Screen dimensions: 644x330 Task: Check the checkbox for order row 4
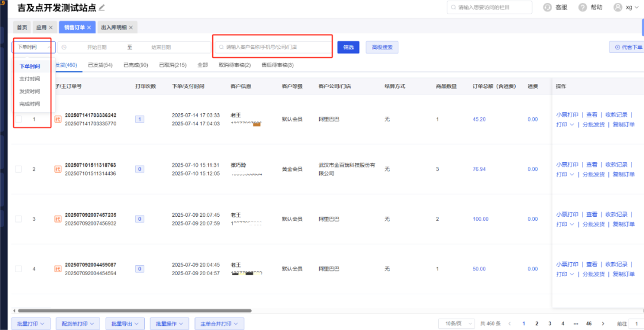click(18, 269)
